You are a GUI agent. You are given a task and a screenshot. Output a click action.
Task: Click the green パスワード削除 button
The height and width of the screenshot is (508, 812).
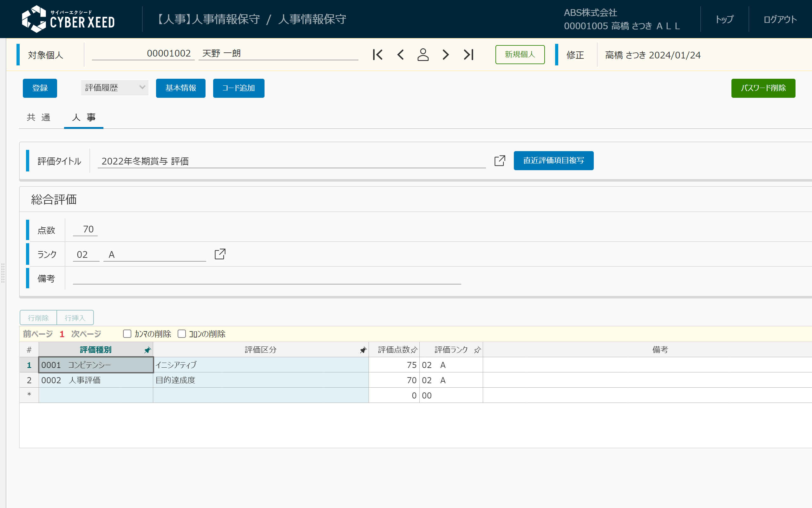pos(763,88)
